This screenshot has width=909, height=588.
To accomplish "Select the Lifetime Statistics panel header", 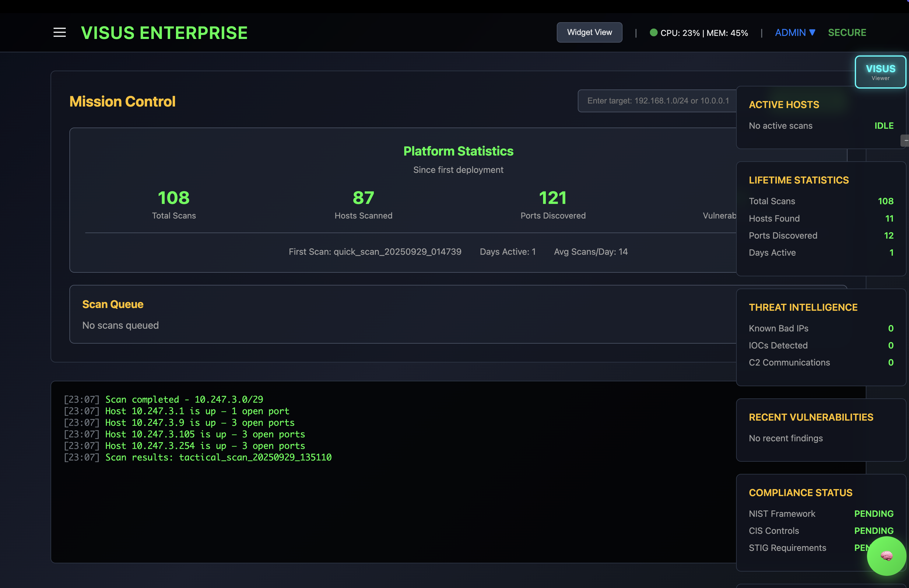I will click(798, 180).
